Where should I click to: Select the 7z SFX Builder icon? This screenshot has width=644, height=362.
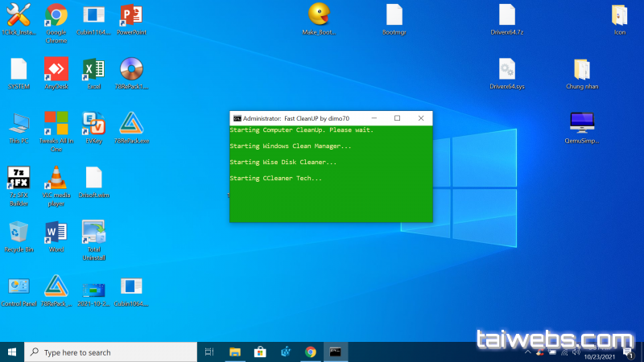(x=19, y=178)
